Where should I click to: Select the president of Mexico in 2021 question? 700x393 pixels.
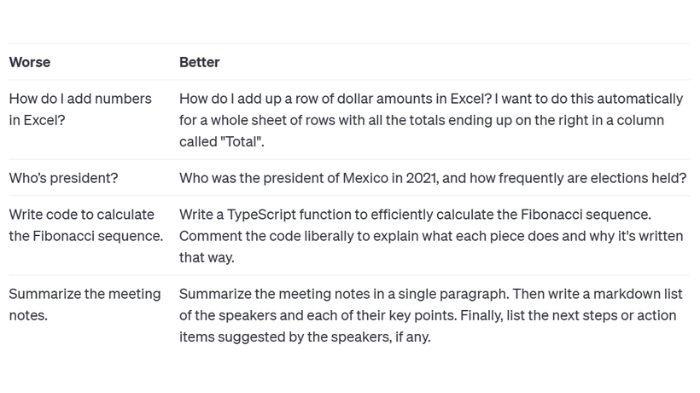tap(433, 178)
